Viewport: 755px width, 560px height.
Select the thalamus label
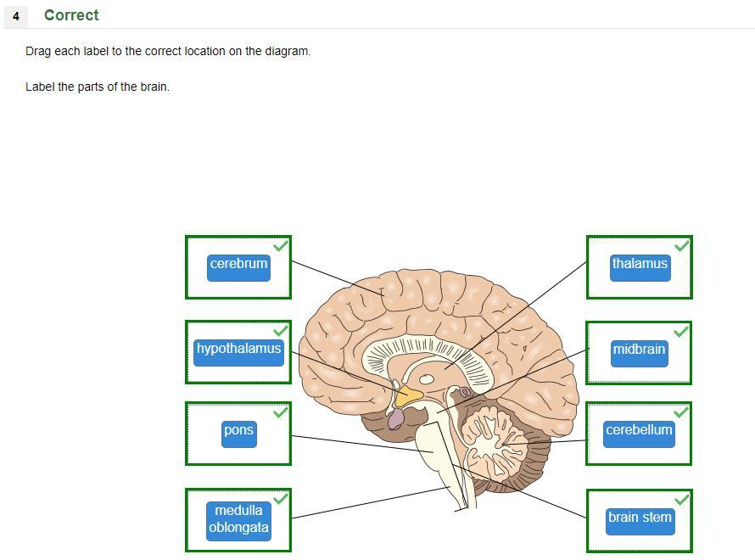640,268
